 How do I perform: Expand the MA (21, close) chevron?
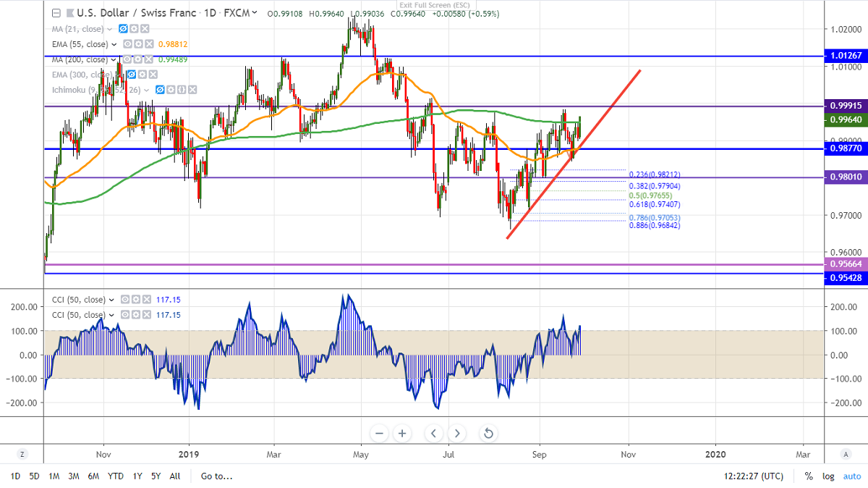click(110, 29)
